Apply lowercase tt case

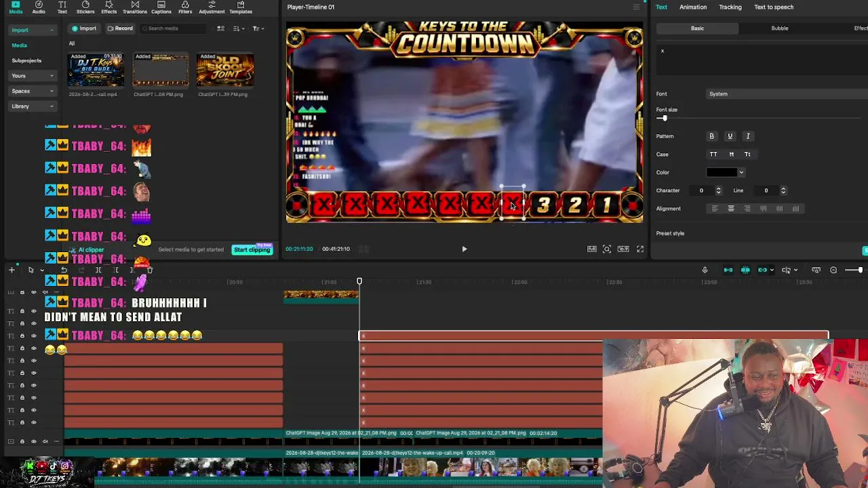[x=731, y=155]
